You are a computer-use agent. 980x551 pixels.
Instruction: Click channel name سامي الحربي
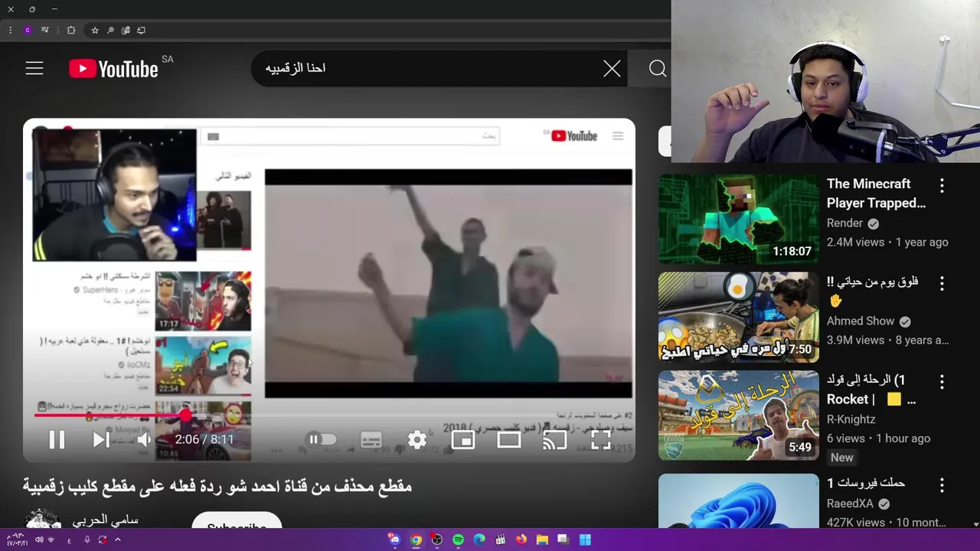[x=105, y=520]
